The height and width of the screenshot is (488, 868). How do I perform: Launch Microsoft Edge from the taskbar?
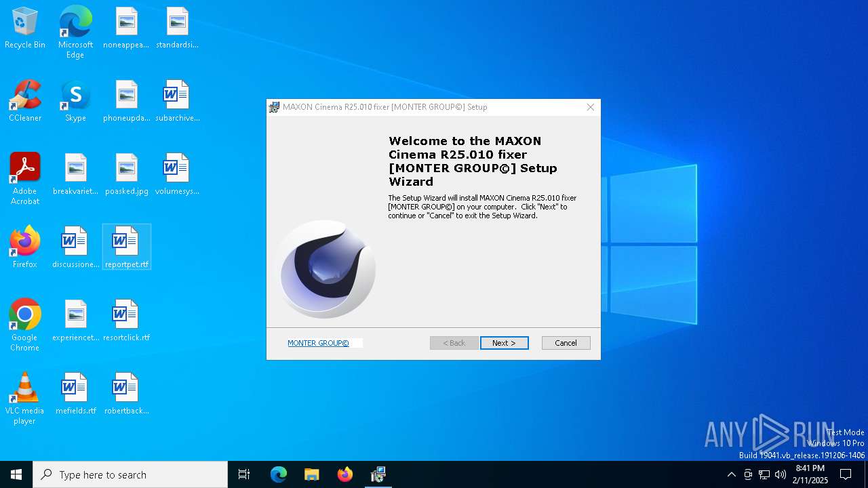pyautogui.click(x=279, y=474)
